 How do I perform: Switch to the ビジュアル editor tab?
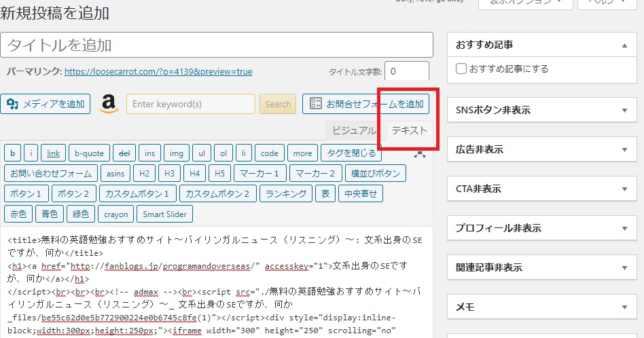pyautogui.click(x=354, y=130)
